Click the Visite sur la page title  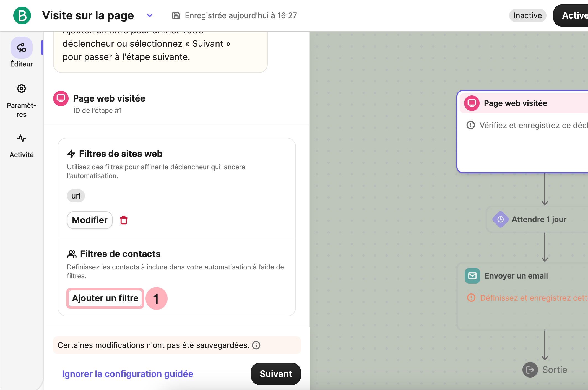(x=88, y=15)
